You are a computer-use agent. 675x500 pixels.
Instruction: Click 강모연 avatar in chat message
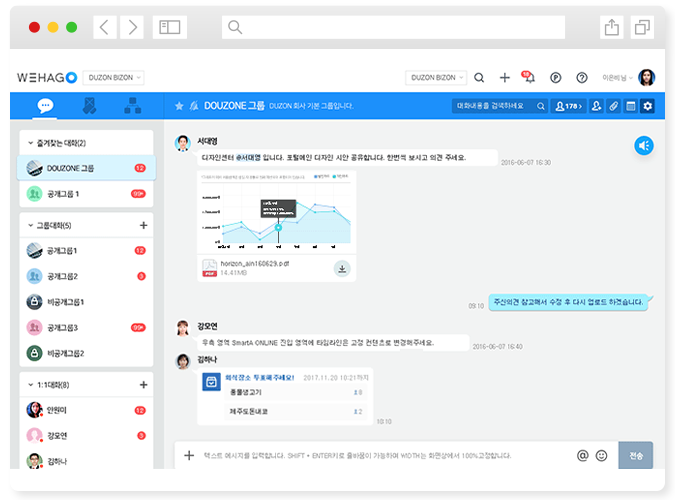point(183,328)
